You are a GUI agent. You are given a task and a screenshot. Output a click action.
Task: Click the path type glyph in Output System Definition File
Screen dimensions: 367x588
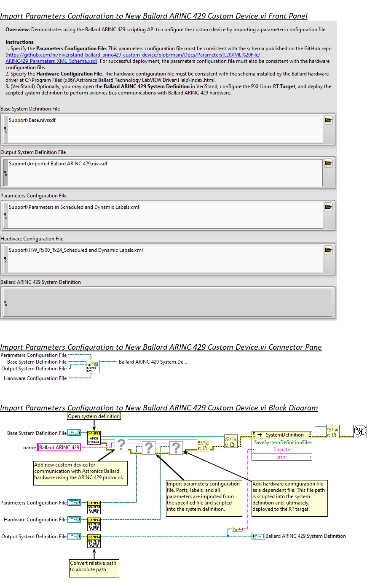click(5, 173)
